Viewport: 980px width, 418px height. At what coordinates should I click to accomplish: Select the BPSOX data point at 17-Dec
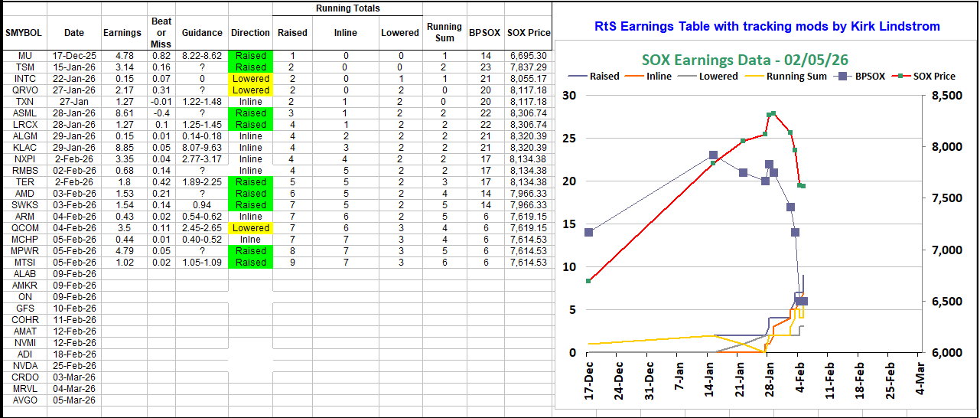click(x=588, y=232)
